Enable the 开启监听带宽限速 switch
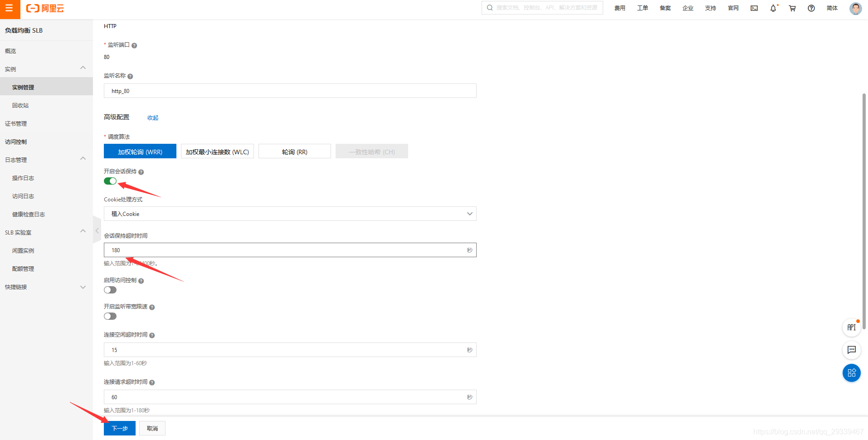 pos(110,316)
